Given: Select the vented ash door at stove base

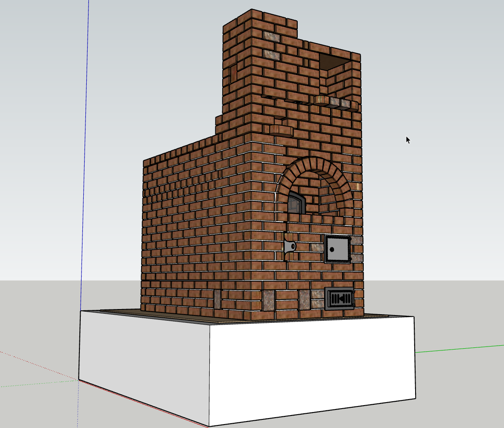Looking at the screenshot, I should click(x=340, y=299).
